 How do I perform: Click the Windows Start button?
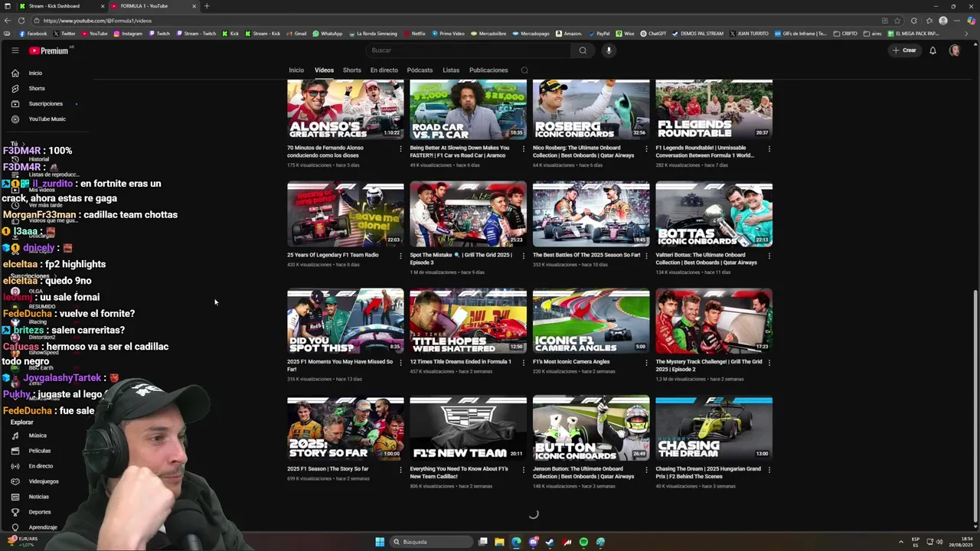tap(380, 542)
